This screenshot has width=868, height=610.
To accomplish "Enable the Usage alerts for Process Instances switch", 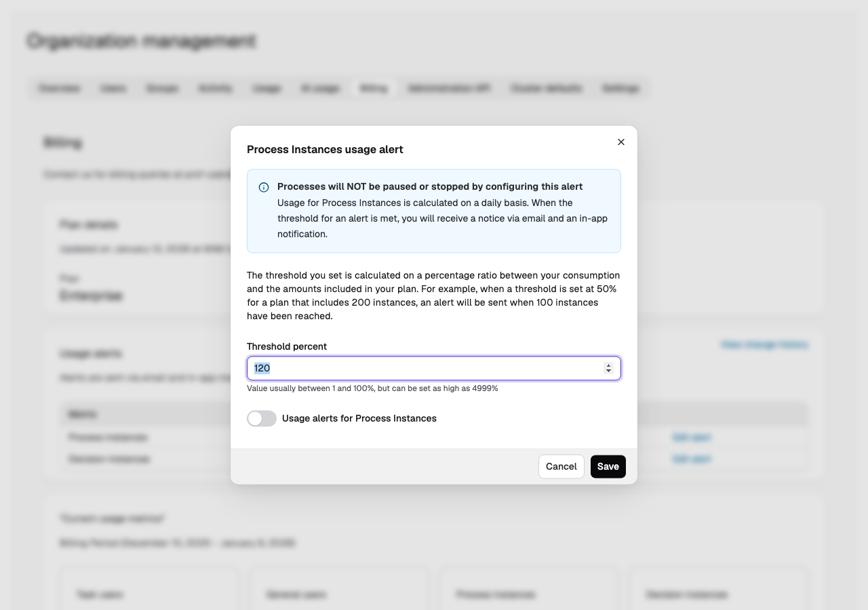I will [x=262, y=418].
